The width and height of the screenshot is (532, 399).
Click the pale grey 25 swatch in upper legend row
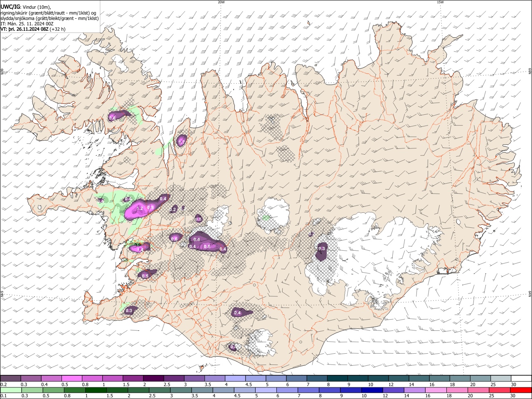point(500,379)
